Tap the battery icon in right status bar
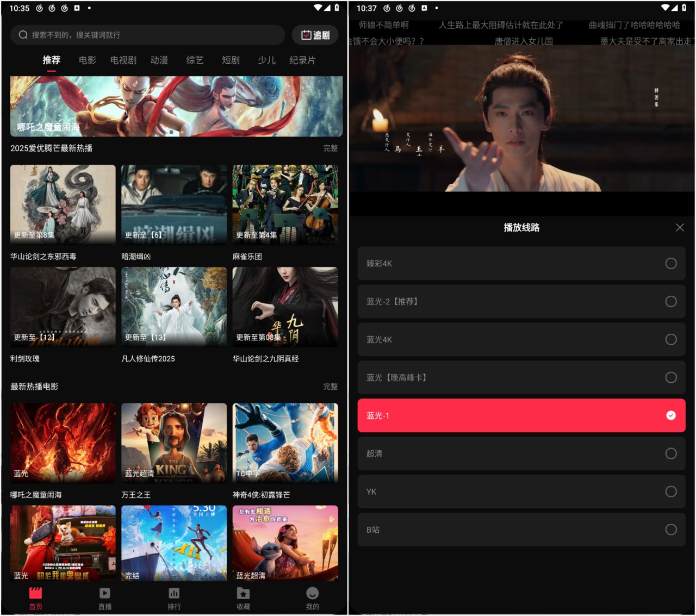Viewport: 696px width, 616px height. coord(684,8)
